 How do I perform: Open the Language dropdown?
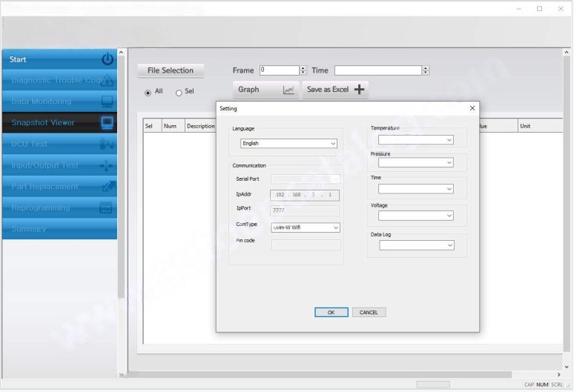point(288,144)
